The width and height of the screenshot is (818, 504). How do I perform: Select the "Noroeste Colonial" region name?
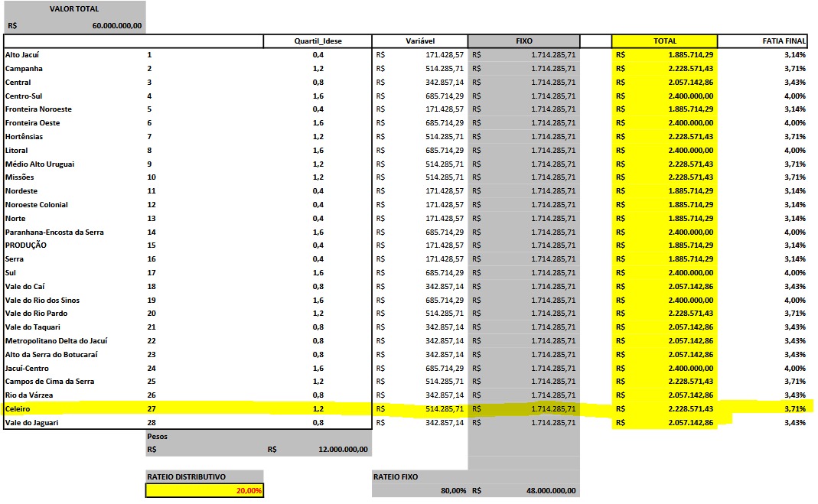point(37,205)
